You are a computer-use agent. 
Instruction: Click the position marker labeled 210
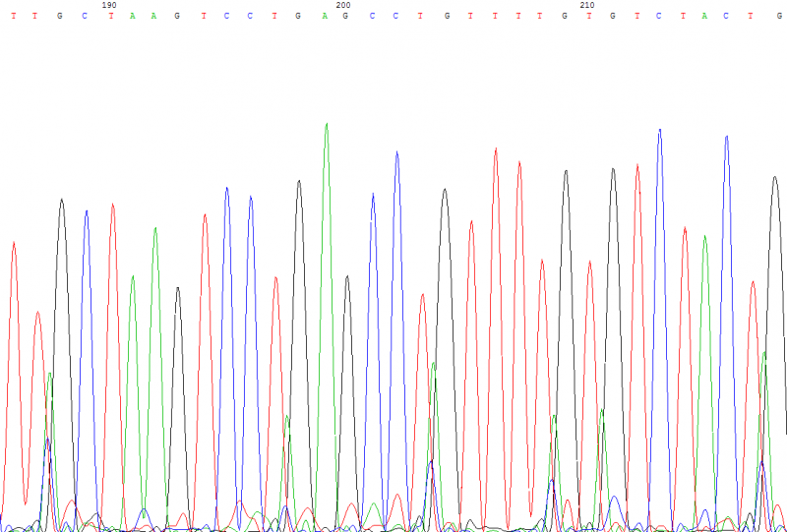[587, 5]
